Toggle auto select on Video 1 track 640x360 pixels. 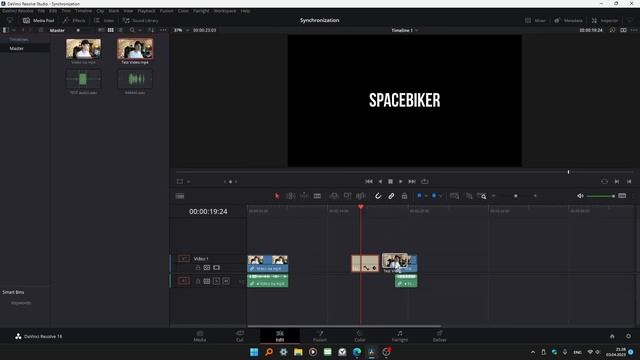(x=207, y=268)
